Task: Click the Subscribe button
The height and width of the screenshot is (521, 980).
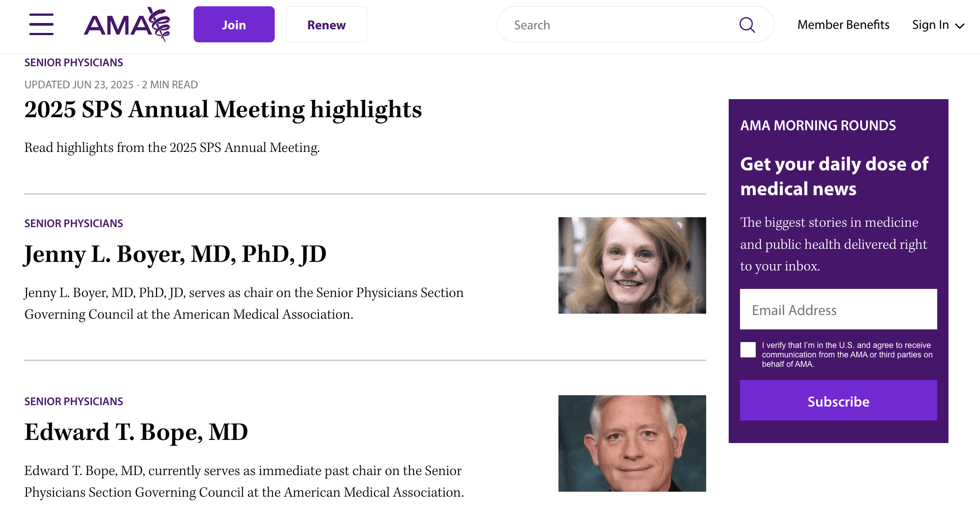Action: (x=839, y=401)
